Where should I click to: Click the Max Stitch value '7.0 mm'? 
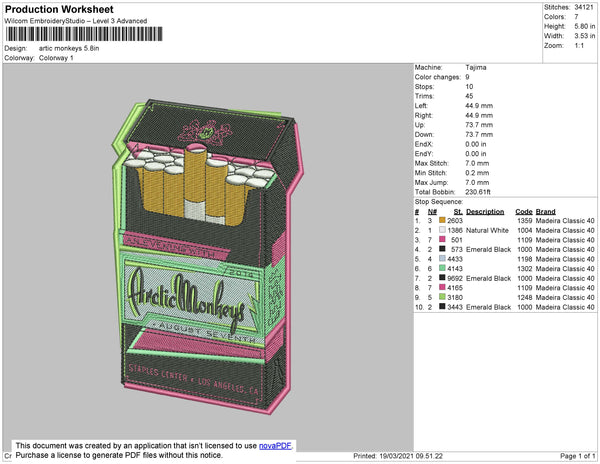tap(477, 163)
